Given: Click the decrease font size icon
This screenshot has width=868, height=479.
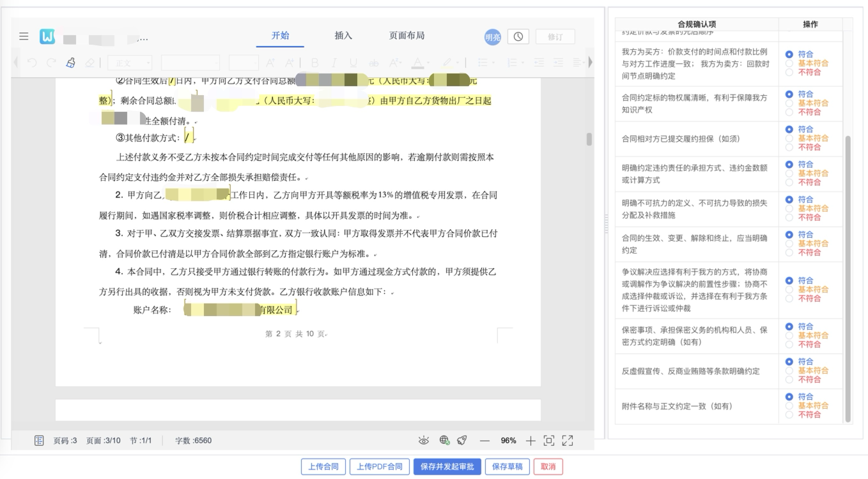Looking at the screenshot, I should click(289, 63).
